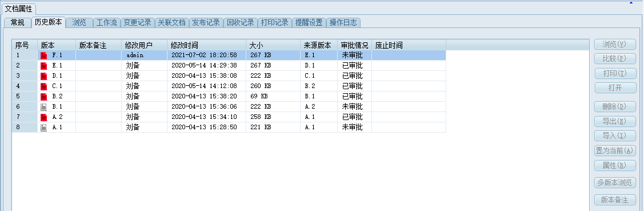Click the 260 KB size cell
644x211 pixels.
point(273,86)
